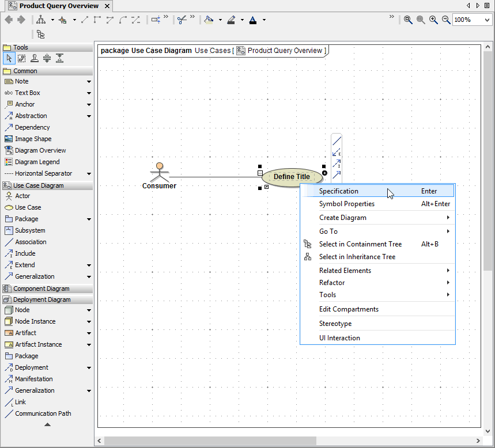
Task: Expand the Component Diagram palette group
Action: point(41,288)
